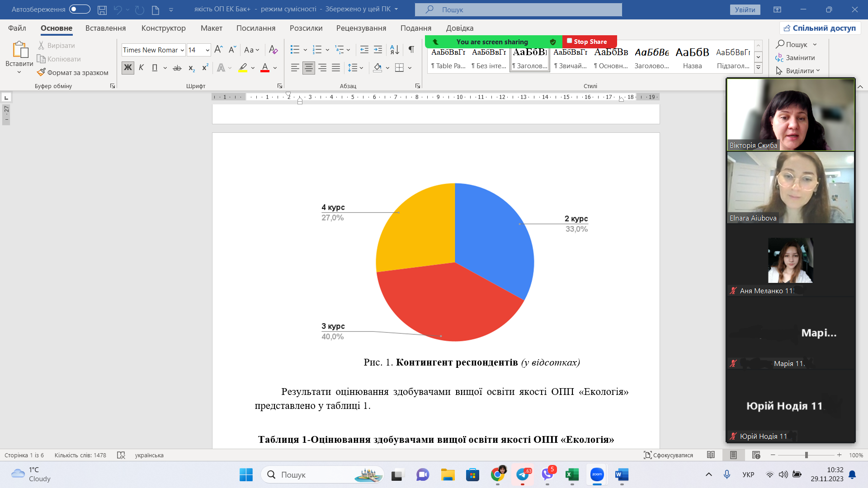The height and width of the screenshot is (488, 868).
Task: Open Excel from the taskbar
Action: click(572, 474)
